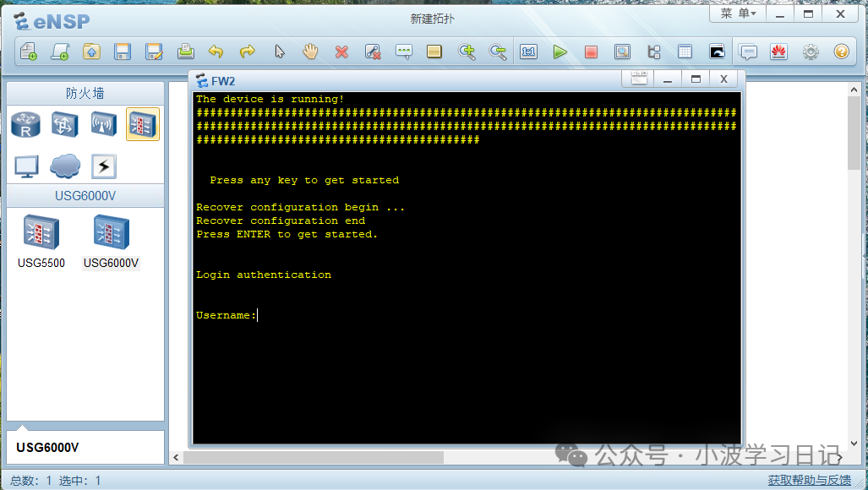Select the PC terminal device category
This screenshot has width=868, height=490.
pos(26,166)
